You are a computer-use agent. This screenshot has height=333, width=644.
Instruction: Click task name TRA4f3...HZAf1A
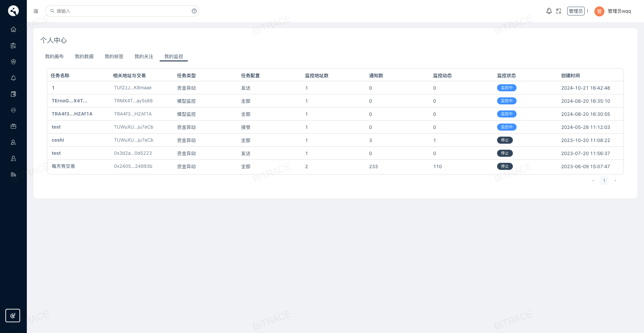tap(72, 114)
